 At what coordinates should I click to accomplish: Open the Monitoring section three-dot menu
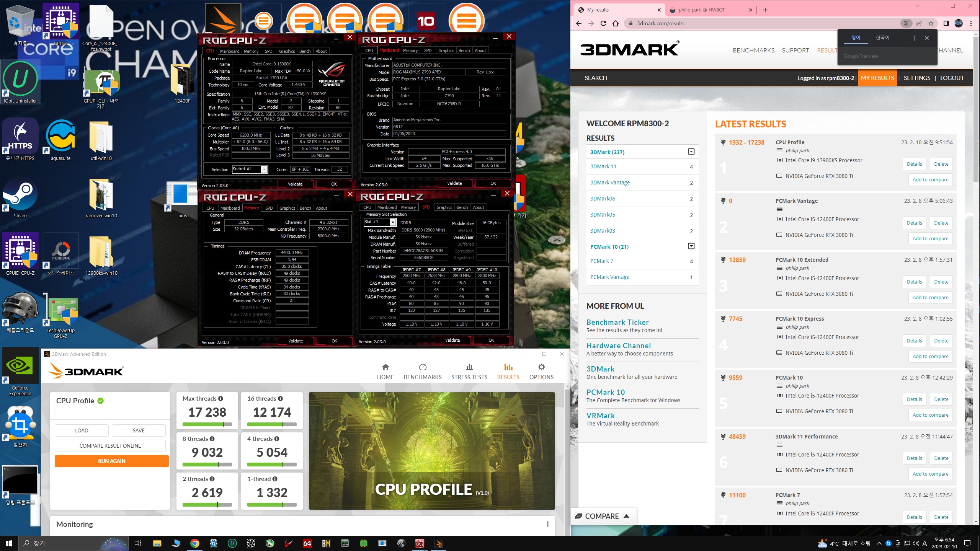coord(547,524)
